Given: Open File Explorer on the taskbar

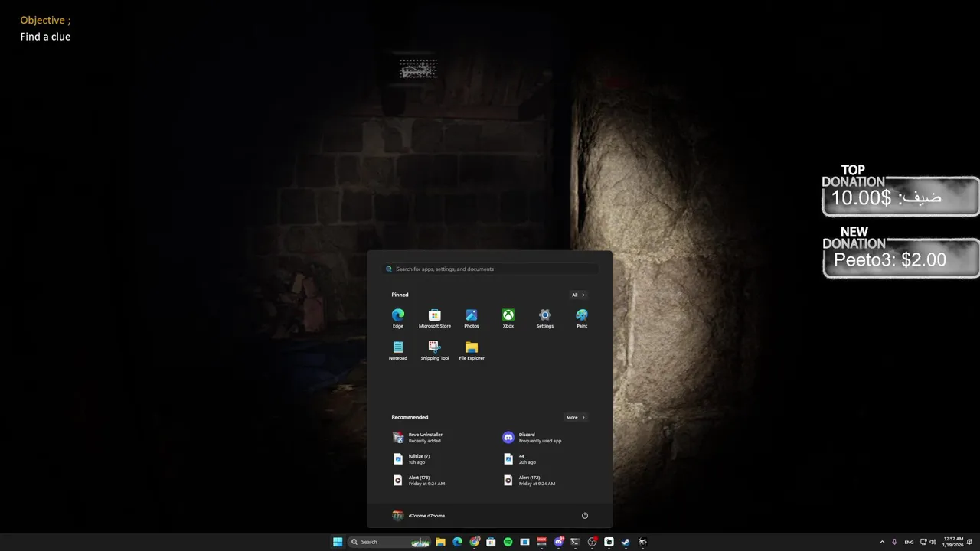Looking at the screenshot, I should (x=440, y=542).
